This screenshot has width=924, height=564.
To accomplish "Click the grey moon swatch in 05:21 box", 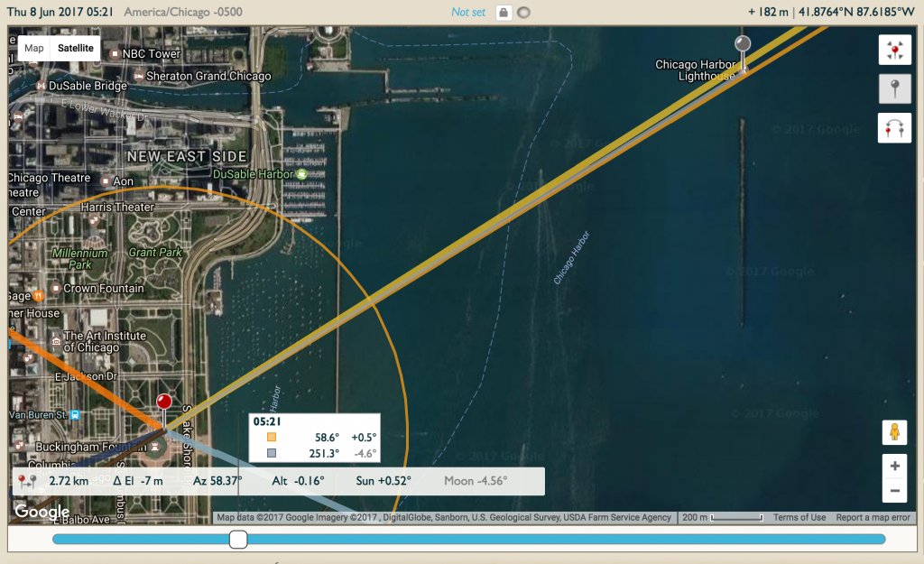I will pos(272,453).
